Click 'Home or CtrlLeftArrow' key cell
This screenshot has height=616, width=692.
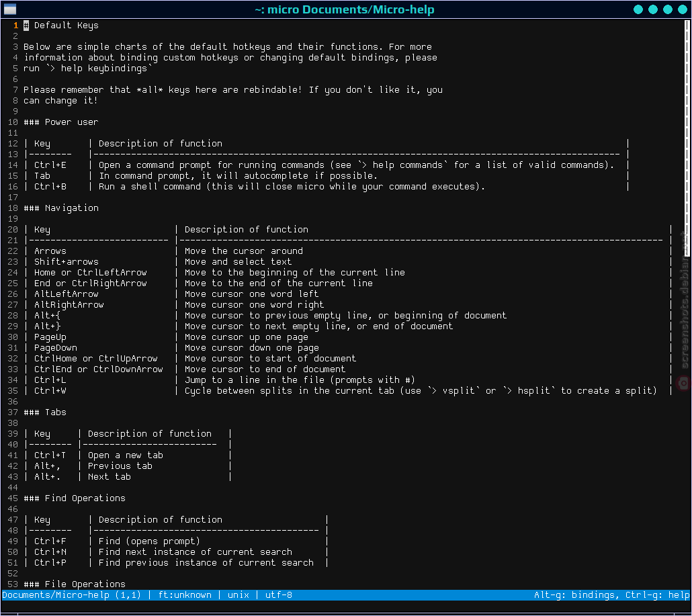tap(91, 272)
